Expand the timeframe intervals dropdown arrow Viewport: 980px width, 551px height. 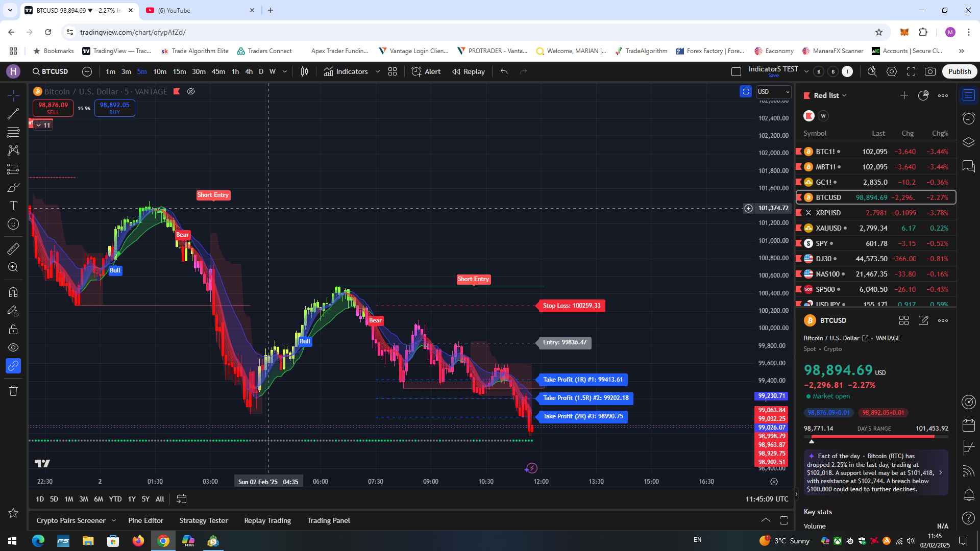pos(285,71)
